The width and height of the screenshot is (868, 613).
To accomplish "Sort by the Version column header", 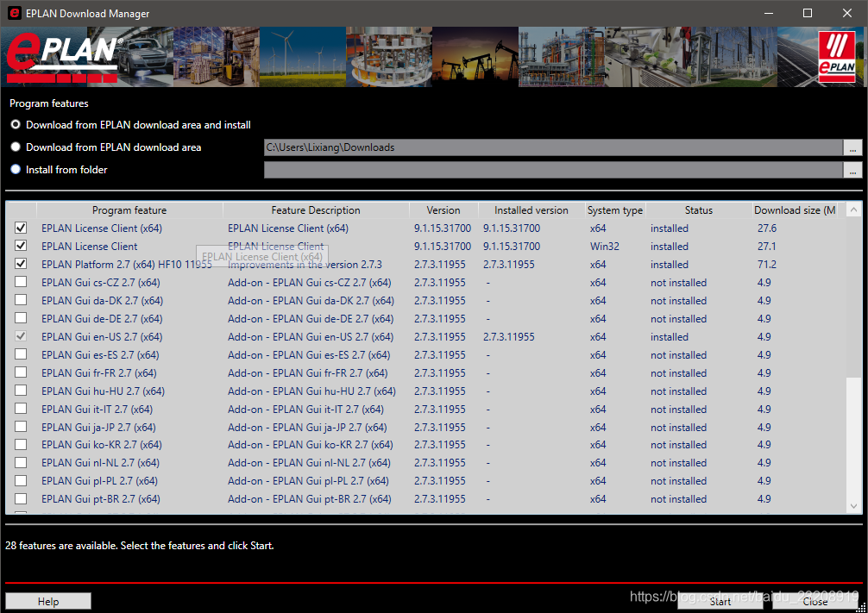I will 443,210.
